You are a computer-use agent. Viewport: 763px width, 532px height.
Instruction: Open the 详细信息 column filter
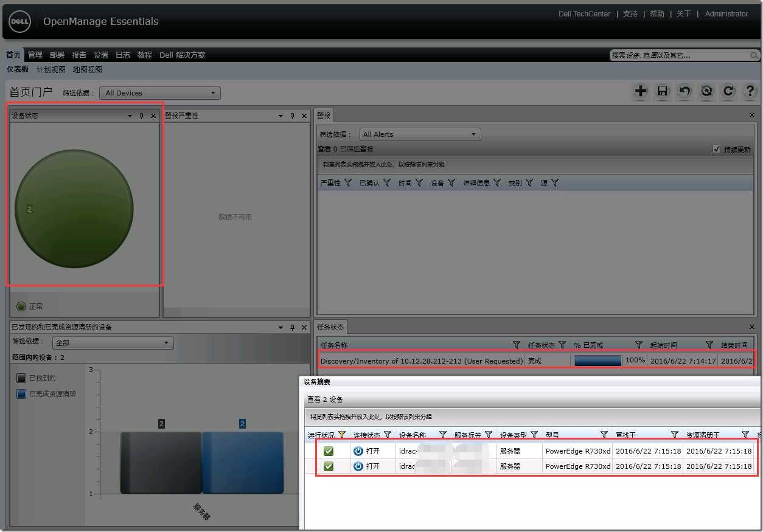(x=497, y=182)
